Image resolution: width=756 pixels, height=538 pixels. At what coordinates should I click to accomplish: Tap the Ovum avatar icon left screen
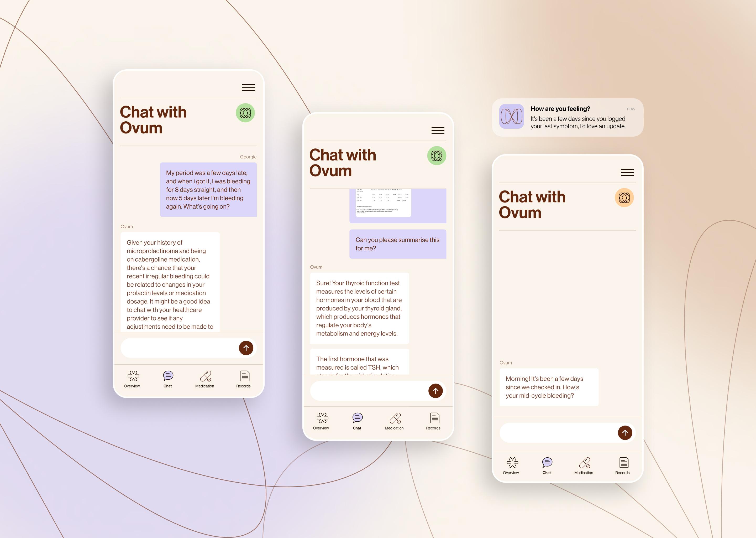[x=245, y=113]
